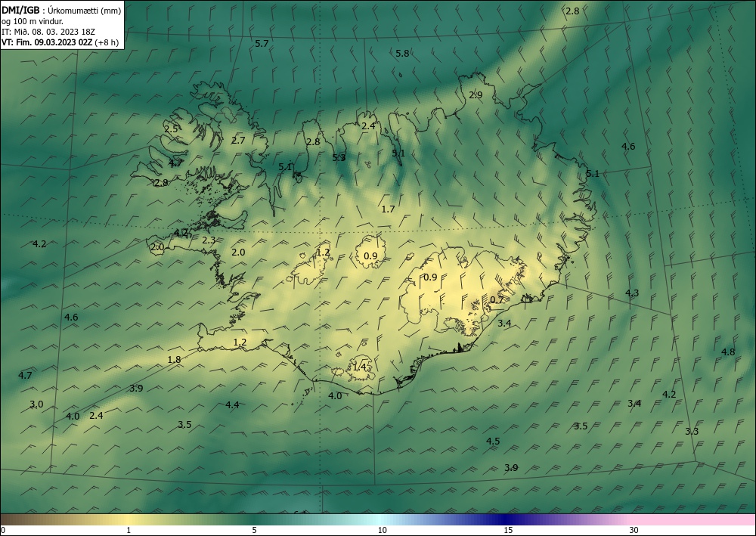Select the 2.7 value on the map
This screenshot has width=756, height=536.
point(238,141)
